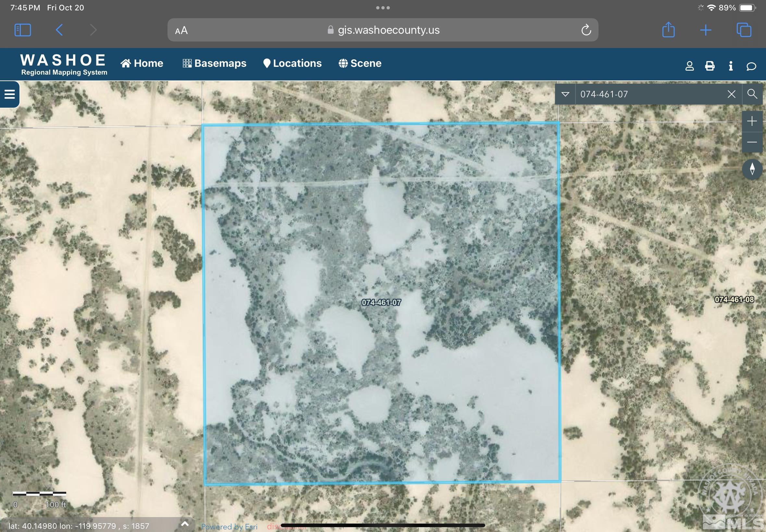Expand the search source dropdown arrow
The width and height of the screenshot is (766, 532).
(565, 94)
